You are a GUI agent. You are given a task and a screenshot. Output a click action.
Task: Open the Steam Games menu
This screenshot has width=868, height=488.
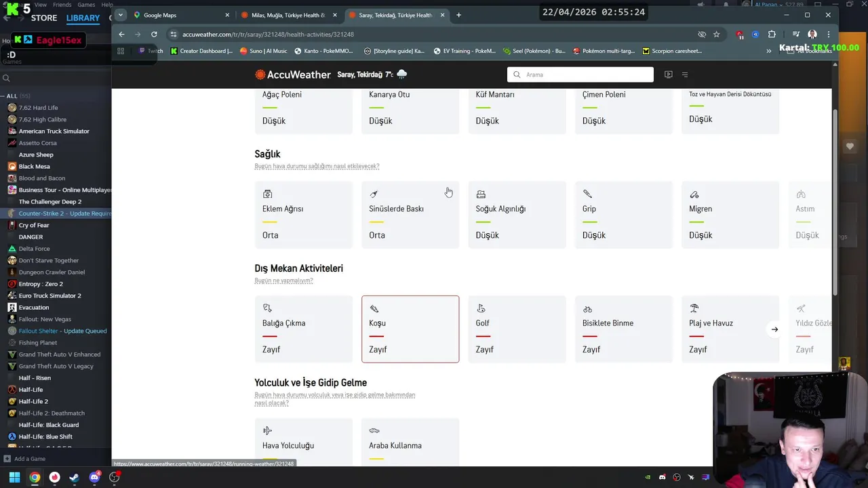(86, 5)
